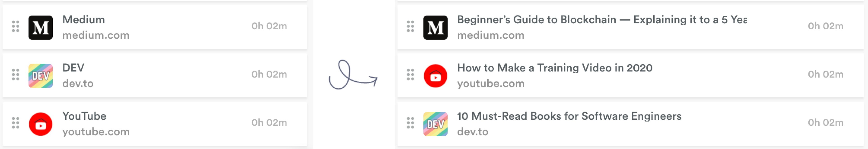Open How to Make a Training Video in 2020
This screenshot has width=868, height=149.
pos(555,68)
